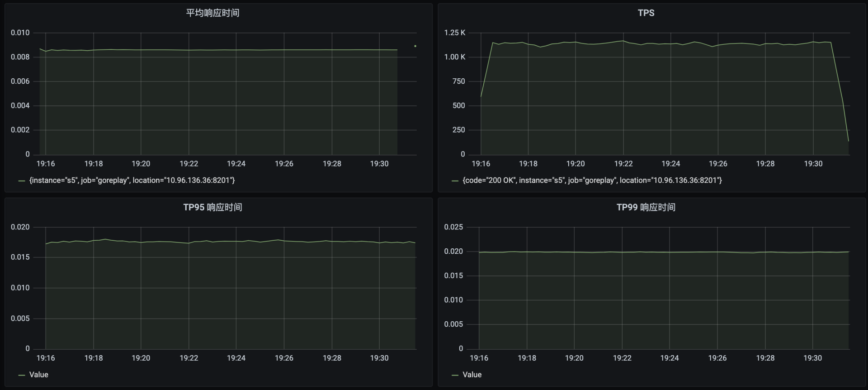Click the 0.020 y-axis label in TP99 panel
This screenshot has width=868, height=390.
click(453, 252)
